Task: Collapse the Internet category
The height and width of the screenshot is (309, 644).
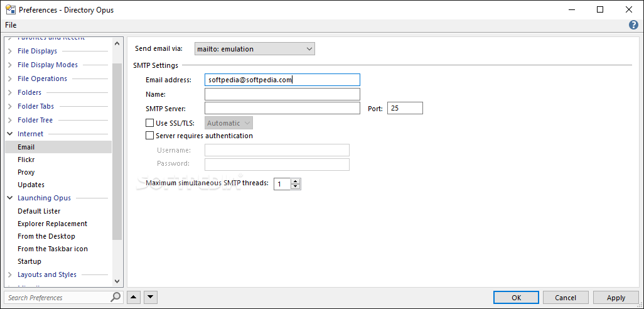Action: (x=10, y=134)
